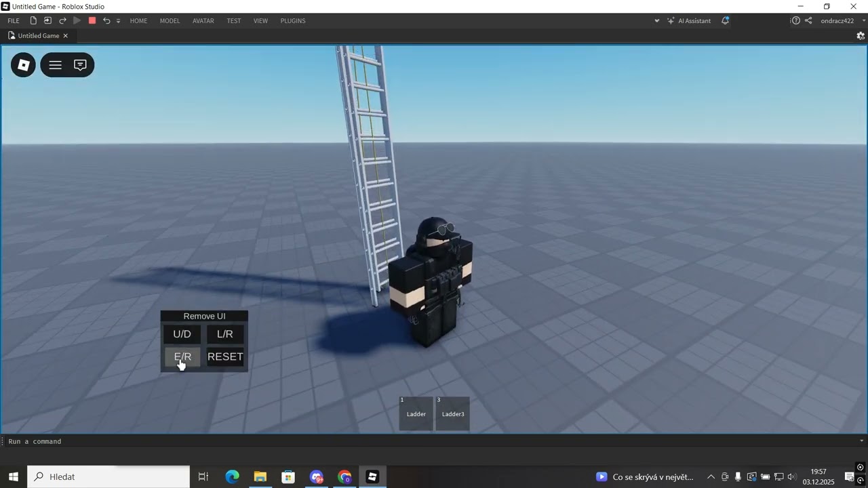Switch to the HOME ribbon tab
Viewport: 868px width, 488px height.
(138, 21)
